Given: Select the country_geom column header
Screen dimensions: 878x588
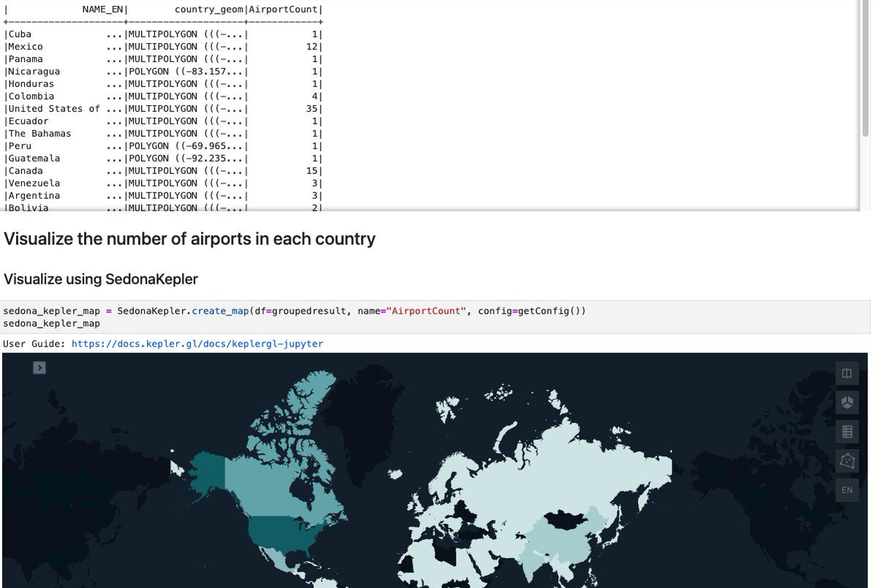Looking at the screenshot, I should (210, 10).
